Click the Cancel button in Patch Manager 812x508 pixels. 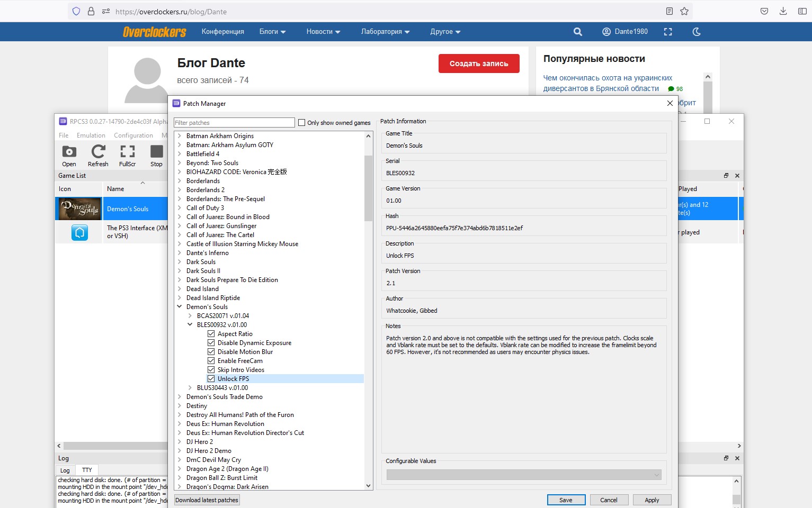coord(609,500)
